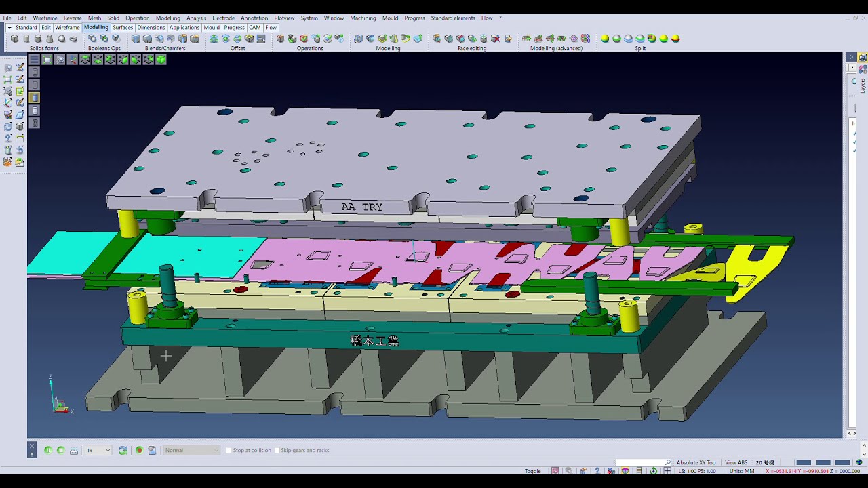Enable Skip gears and racks checkbox
The width and height of the screenshot is (868, 488).
click(x=277, y=450)
